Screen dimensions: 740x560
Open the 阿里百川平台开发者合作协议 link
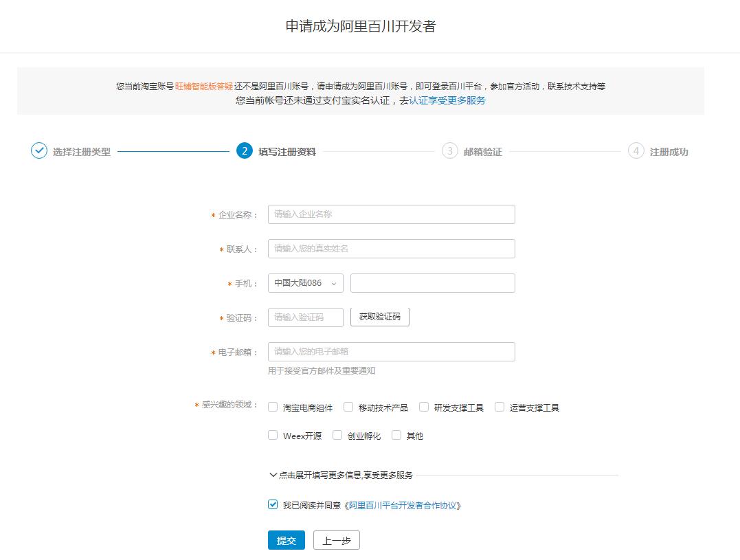point(403,505)
